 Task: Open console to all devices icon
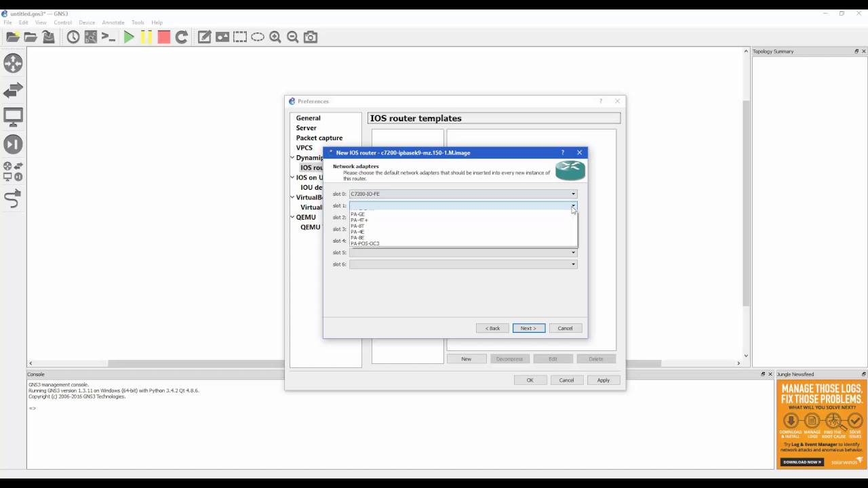(108, 37)
